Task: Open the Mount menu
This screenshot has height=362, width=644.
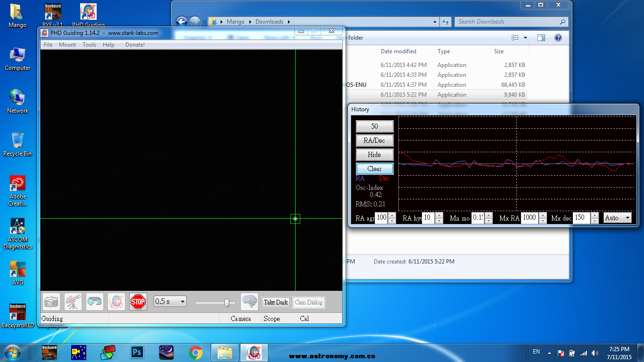Action: pos(67,45)
